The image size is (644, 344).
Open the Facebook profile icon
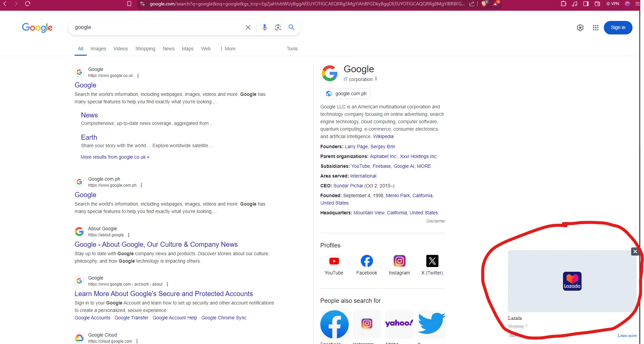click(x=367, y=261)
